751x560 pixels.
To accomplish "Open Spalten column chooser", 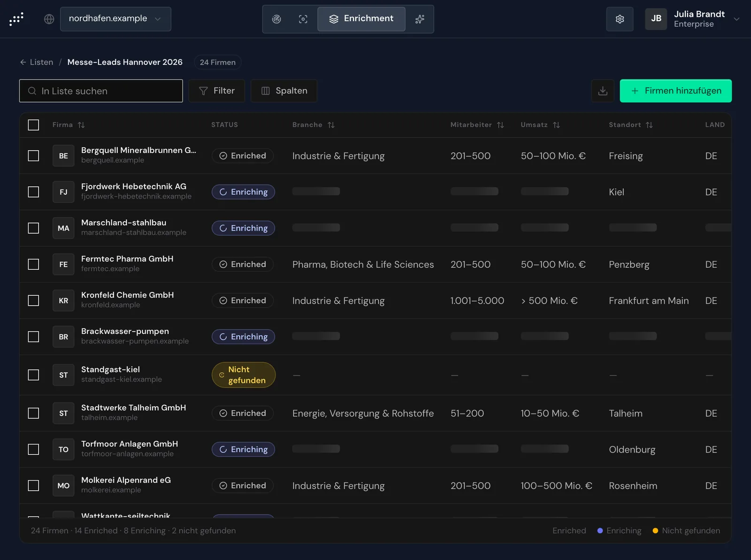I will coord(284,91).
